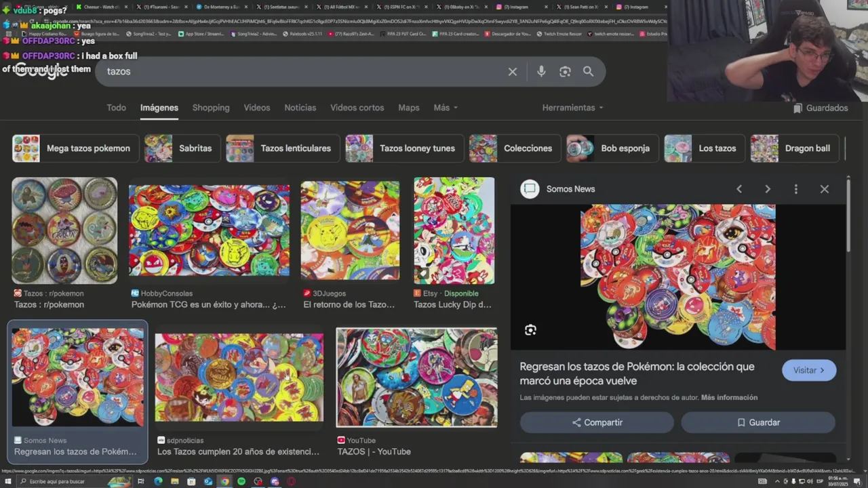Open Microsoft Store from the taskbar
The height and width of the screenshot is (488, 868).
tap(191, 481)
